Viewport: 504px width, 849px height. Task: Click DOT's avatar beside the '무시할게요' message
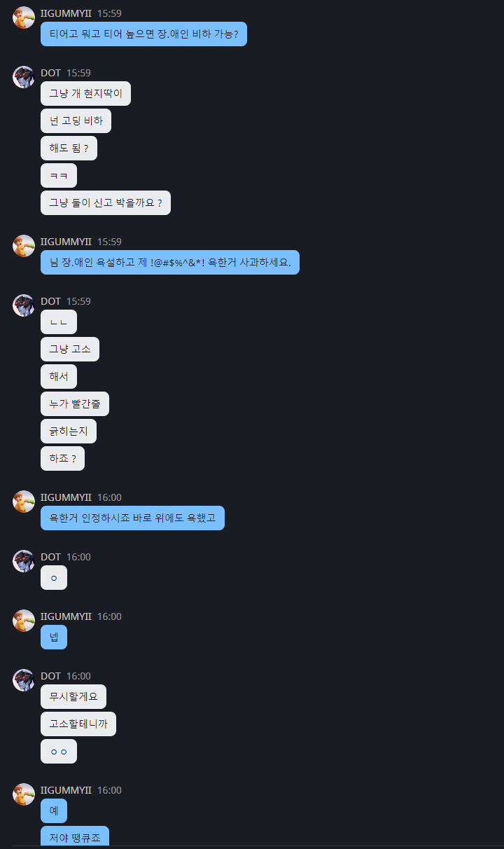coord(24,680)
